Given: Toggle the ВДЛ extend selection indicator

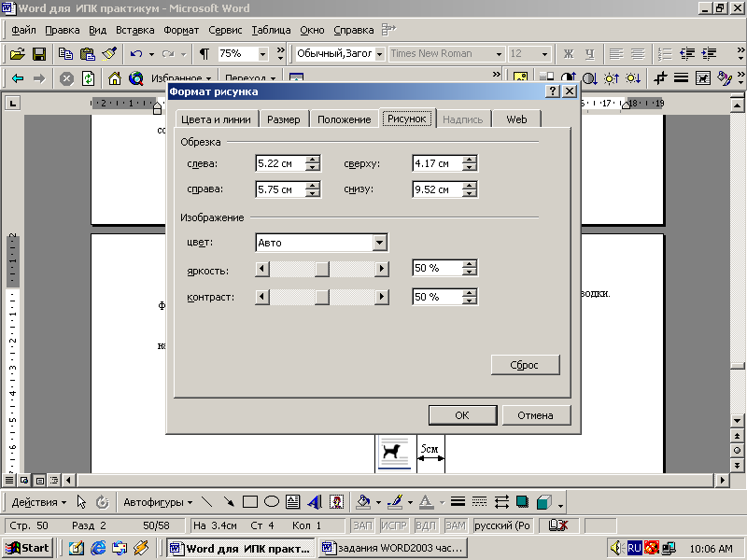Looking at the screenshot, I should point(426,525).
